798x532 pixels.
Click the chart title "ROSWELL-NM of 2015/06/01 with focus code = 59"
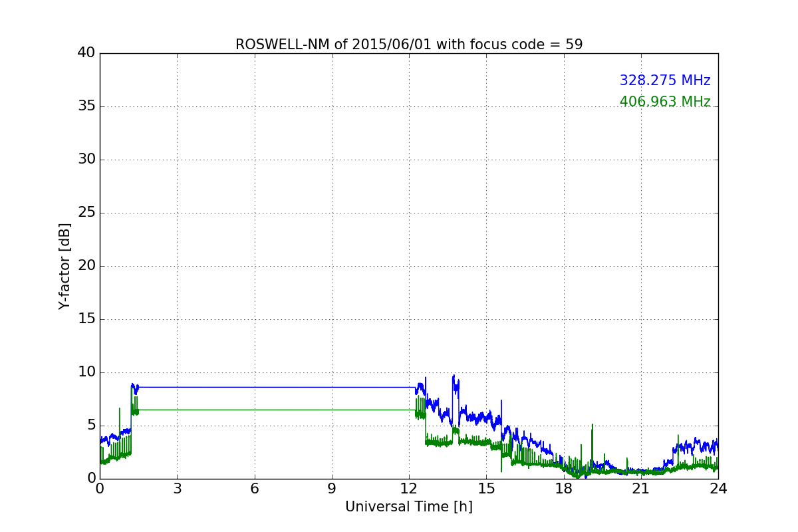pyautogui.click(x=409, y=45)
